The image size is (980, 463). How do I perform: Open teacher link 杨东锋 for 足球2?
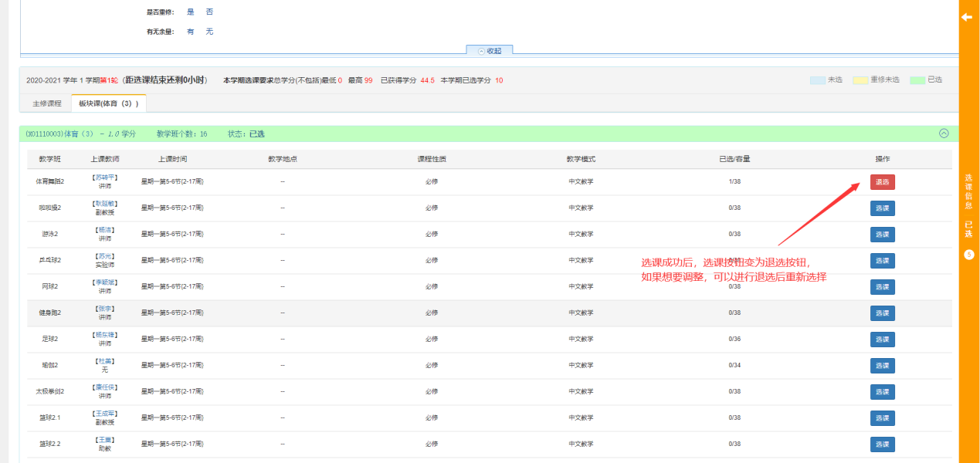click(x=105, y=335)
